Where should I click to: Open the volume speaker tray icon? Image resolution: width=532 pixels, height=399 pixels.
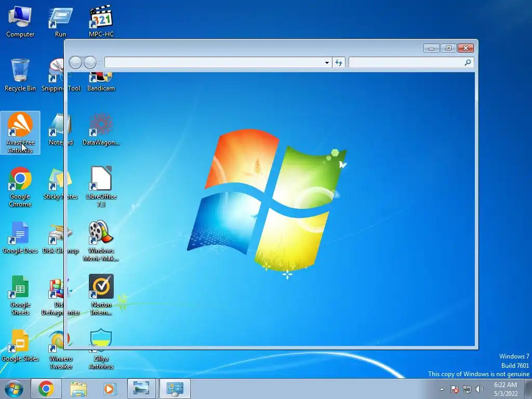point(479,389)
